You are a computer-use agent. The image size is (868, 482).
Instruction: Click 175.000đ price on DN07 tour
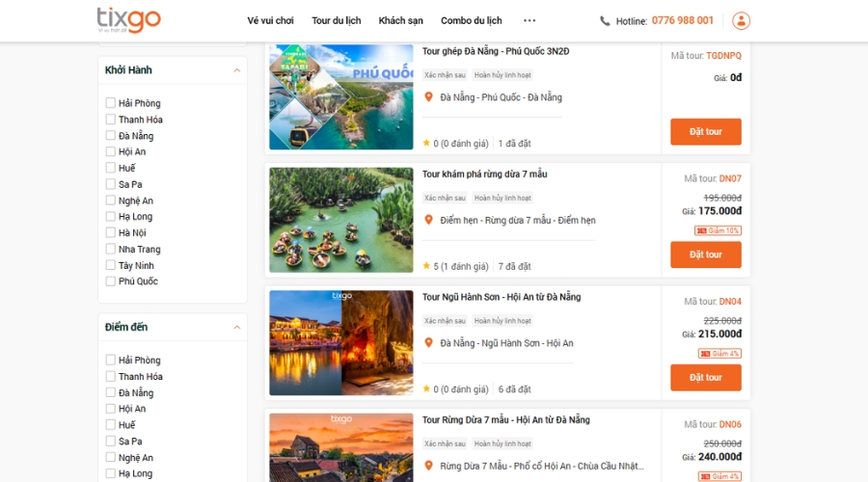point(719,211)
